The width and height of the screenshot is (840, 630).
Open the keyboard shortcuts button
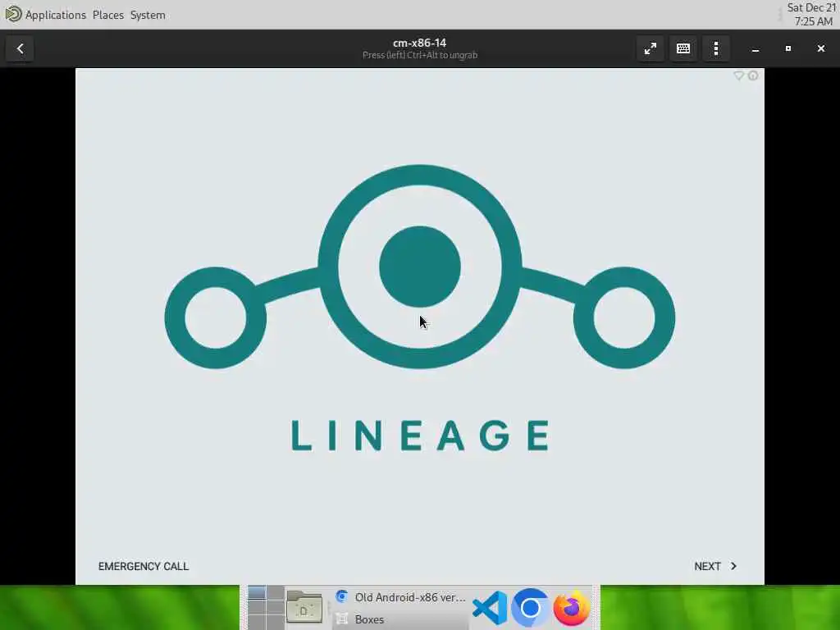point(683,48)
